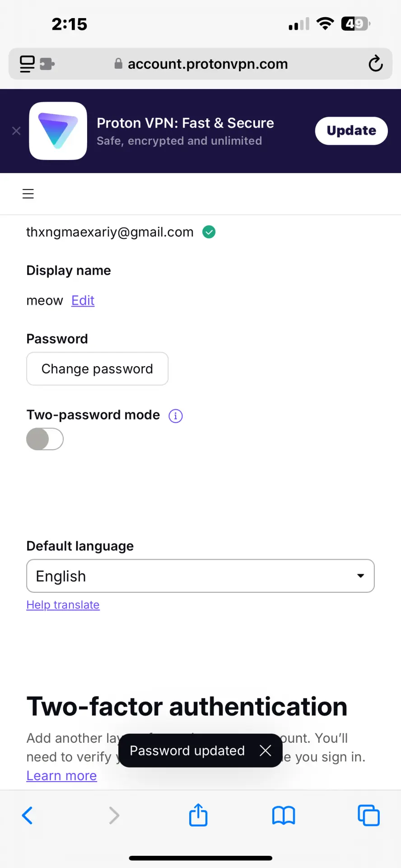Open Safari bookmarks

(284, 816)
